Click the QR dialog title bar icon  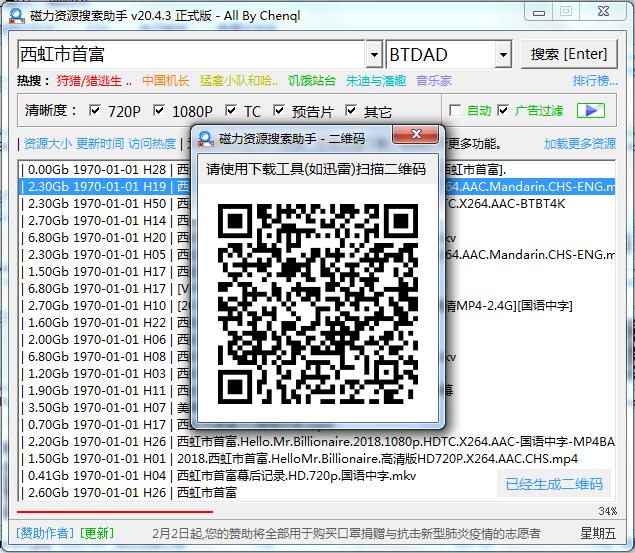[x=205, y=139]
